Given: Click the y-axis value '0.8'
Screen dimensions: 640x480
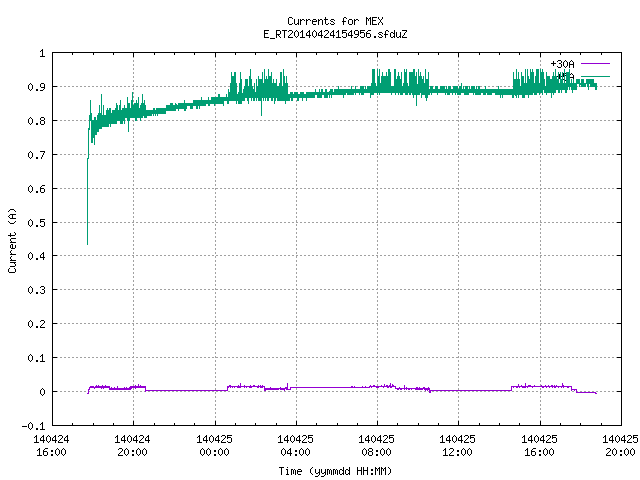Looking at the screenshot, I should coord(36,121).
